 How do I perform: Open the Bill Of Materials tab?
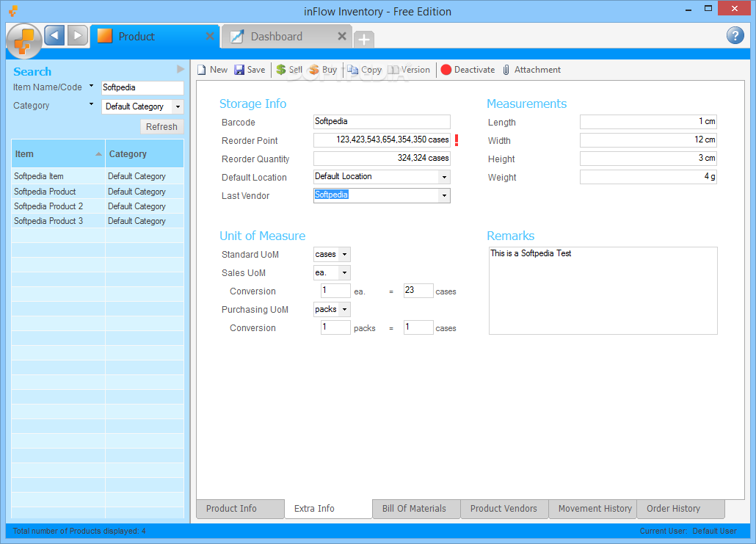(x=416, y=509)
